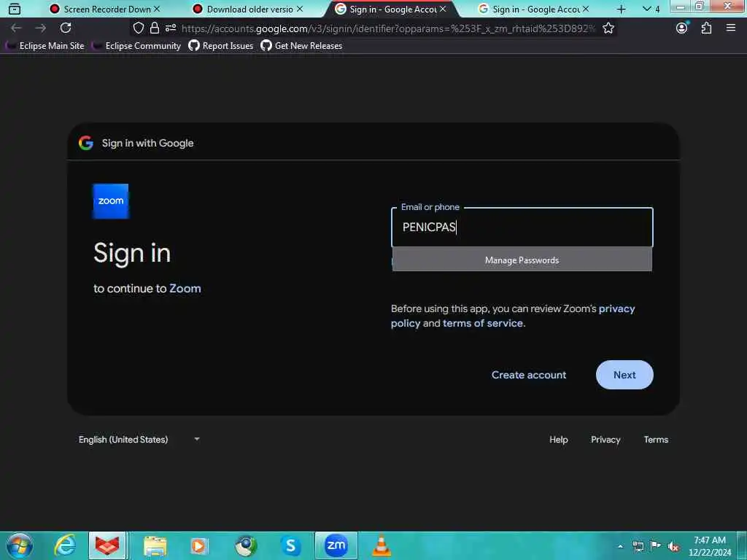The height and width of the screenshot is (560, 747).
Task: Open the Help link in footer
Action: (558, 440)
